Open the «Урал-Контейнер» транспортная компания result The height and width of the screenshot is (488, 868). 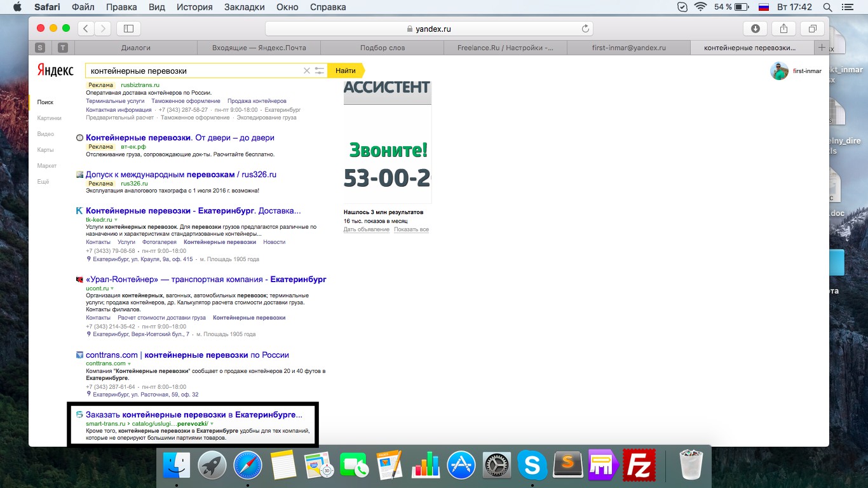(x=206, y=280)
